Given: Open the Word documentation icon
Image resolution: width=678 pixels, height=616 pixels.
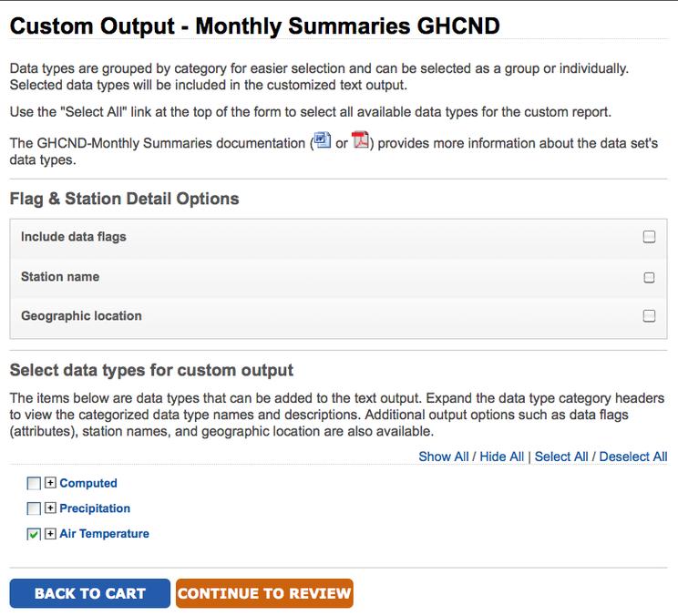Looking at the screenshot, I should pyautogui.click(x=321, y=142).
